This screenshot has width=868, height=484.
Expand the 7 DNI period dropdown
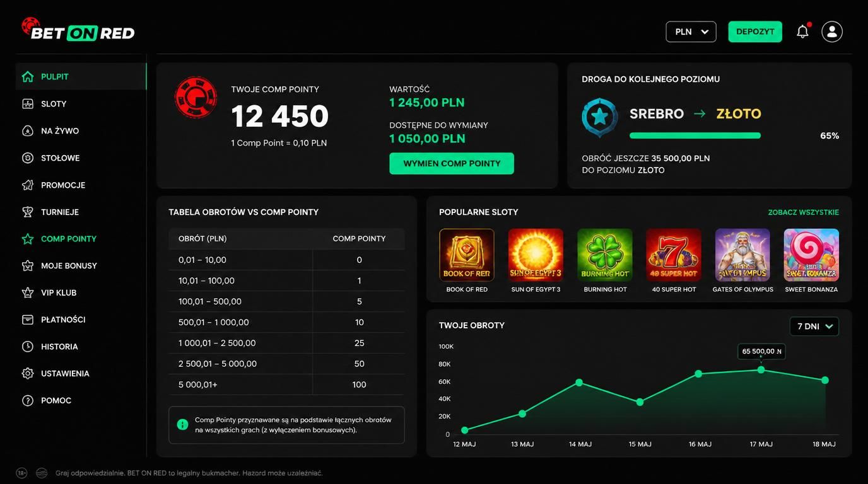(814, 326)
